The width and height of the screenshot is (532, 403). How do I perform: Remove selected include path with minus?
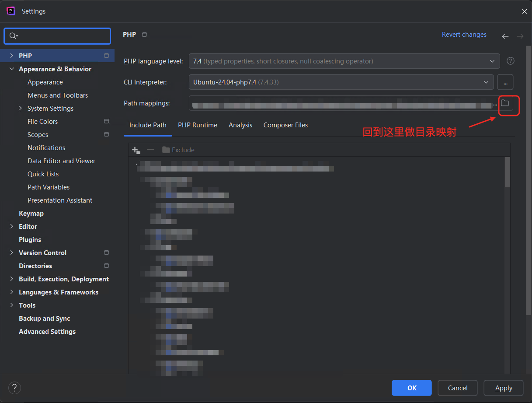click(x=150, y=150)
